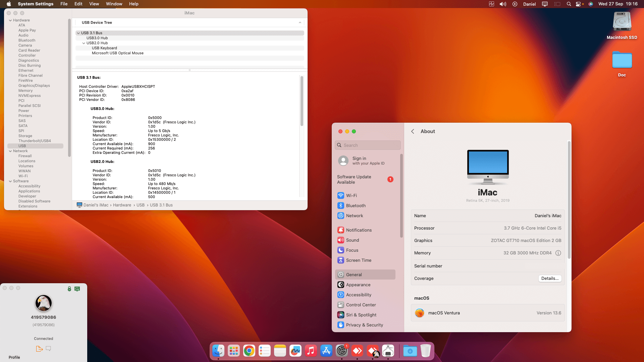
Task: Collapse the USB 3.1 Bus tree
Action: pyautogui.click(x=78, y=33)
